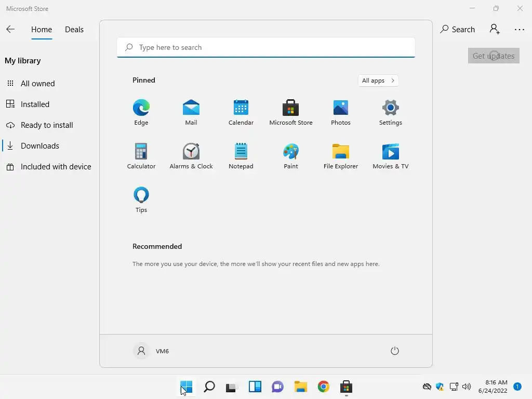Image resolution: width=532 pixels, height=399 pixels.
Task: Click the Get updates button
Action: (494, 56)
